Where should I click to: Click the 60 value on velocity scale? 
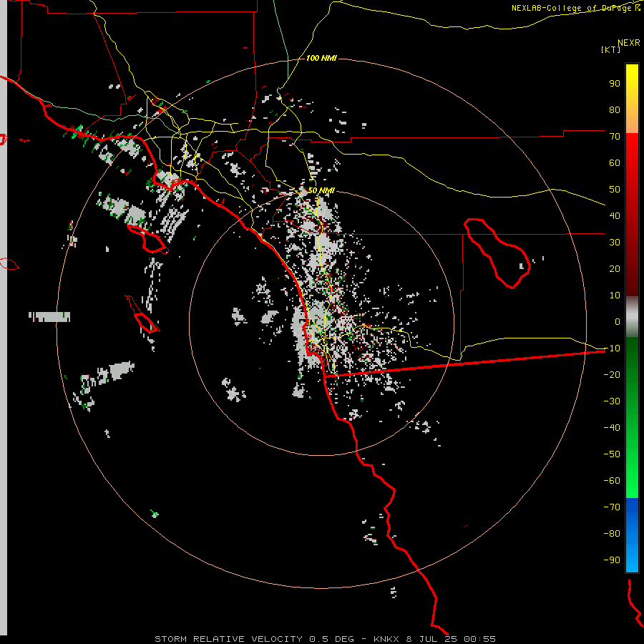point(615,162)
